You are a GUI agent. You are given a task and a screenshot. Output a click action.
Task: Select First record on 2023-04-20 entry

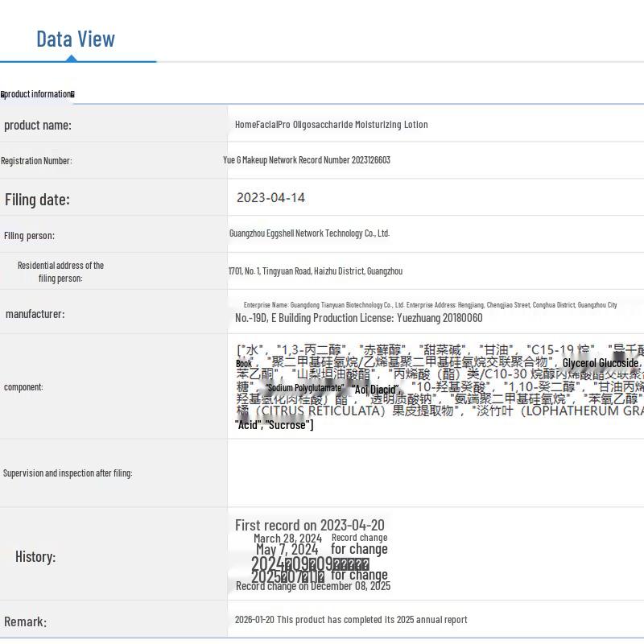[x=310, y=526]
